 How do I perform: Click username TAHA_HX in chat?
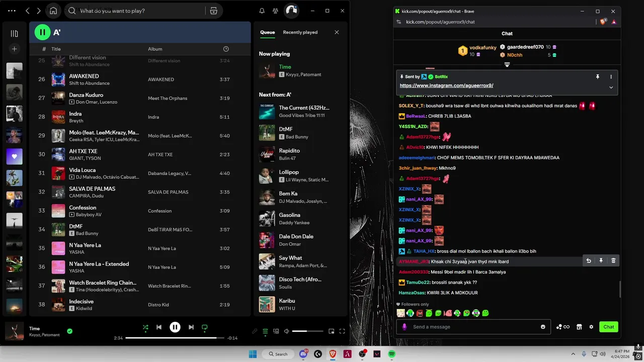point(424,251)
